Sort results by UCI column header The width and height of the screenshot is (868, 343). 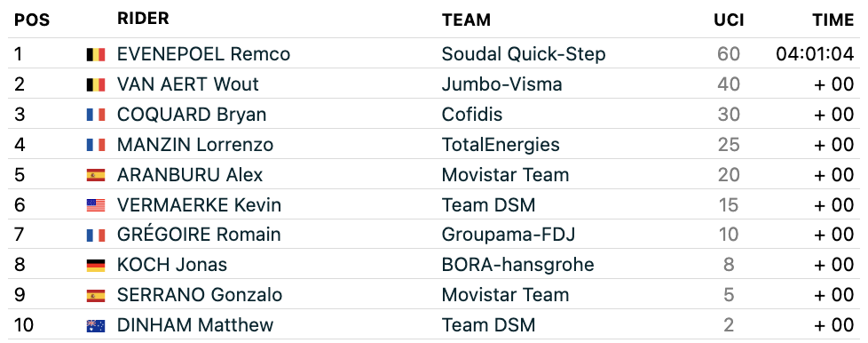click(x=727, y=20)
